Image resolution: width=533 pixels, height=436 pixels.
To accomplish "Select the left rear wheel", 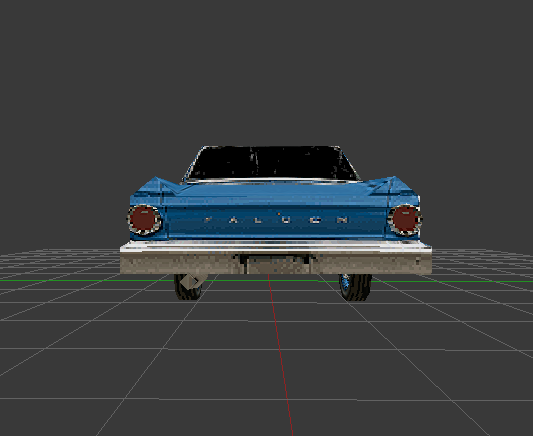I will (x=187, y=287).
